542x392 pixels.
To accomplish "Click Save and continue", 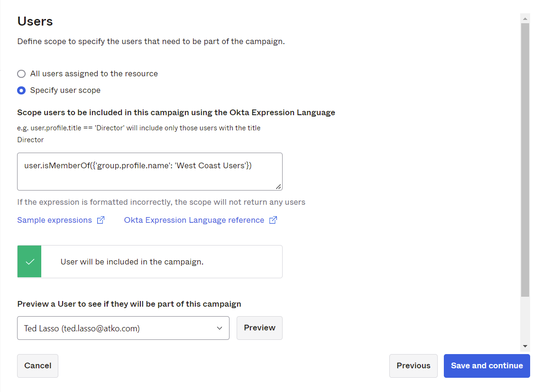I will point(487,366).
